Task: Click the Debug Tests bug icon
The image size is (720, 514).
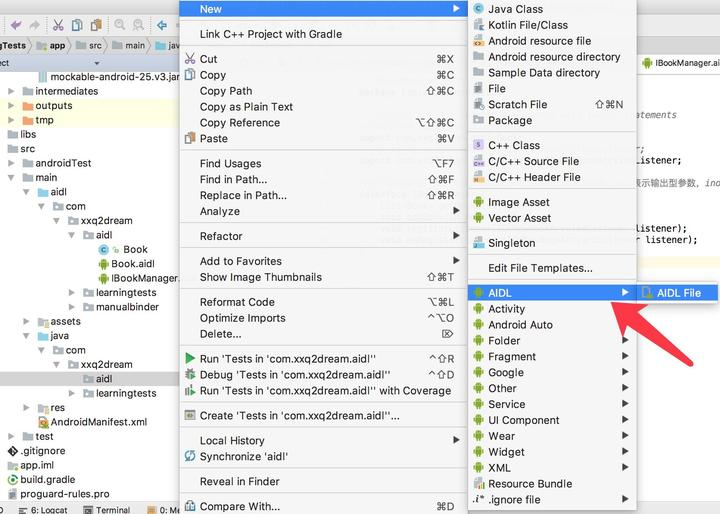Action: click(x=190, y=374)
